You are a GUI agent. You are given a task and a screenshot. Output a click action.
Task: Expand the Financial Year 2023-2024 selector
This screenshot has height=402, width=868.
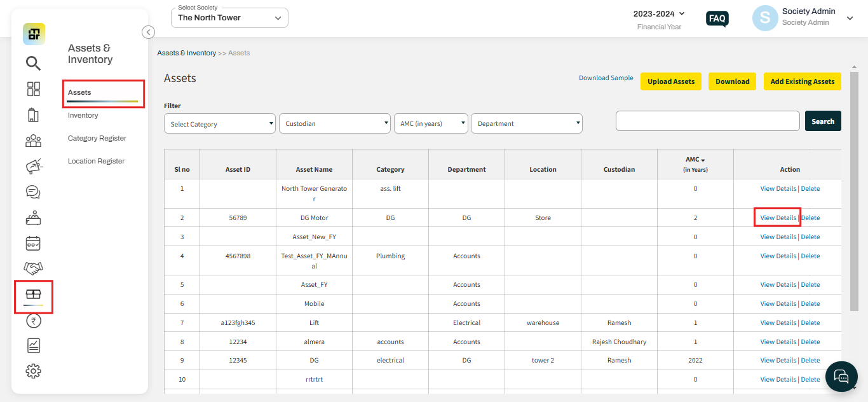coord(659,14)
